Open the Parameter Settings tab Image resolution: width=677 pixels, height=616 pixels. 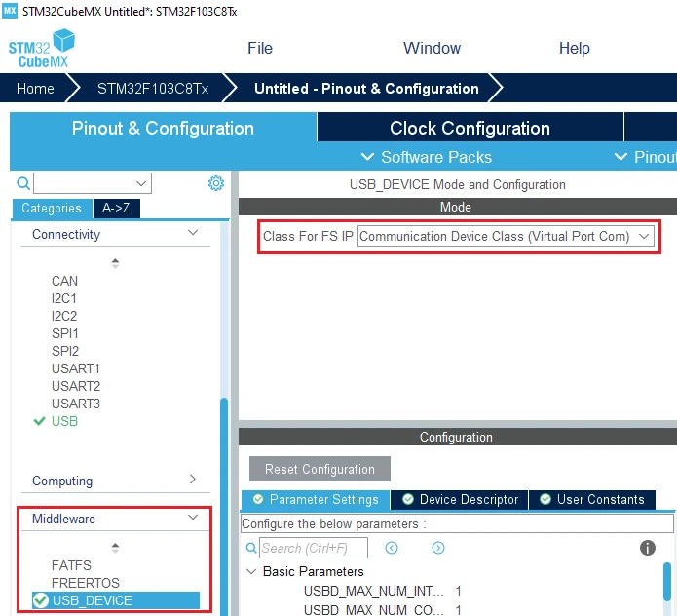click(x=316, y=500)
